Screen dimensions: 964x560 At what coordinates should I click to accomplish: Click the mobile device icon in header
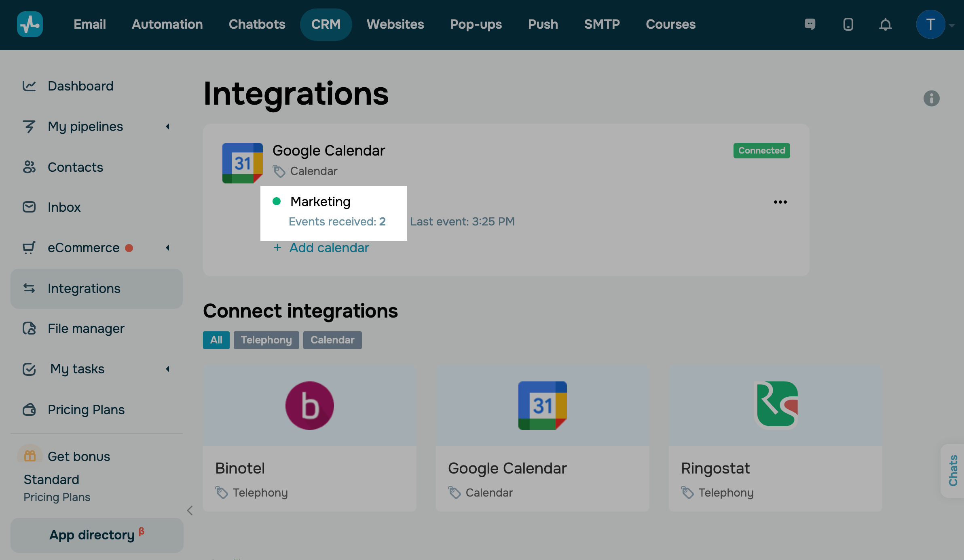(848, 25)
